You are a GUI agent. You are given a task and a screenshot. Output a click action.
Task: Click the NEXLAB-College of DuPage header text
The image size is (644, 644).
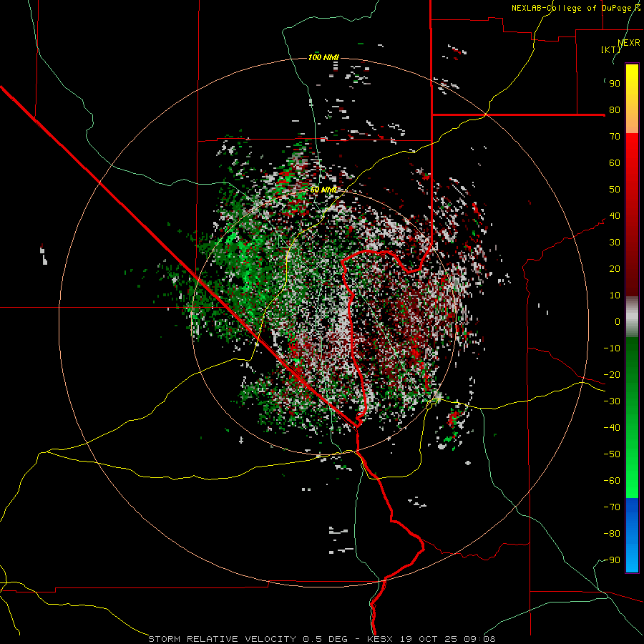575,8
